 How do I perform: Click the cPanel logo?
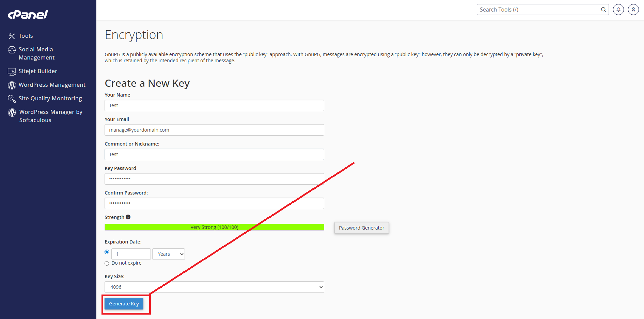(28, 14)
